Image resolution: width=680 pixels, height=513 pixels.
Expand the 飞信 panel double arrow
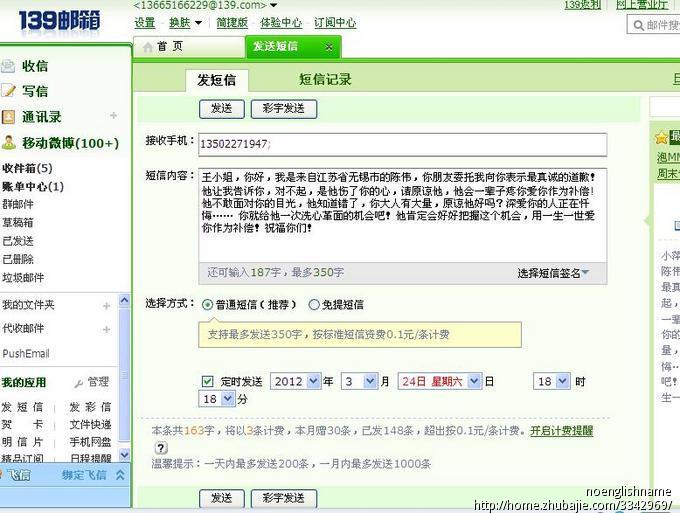click(x=120, y=475)
